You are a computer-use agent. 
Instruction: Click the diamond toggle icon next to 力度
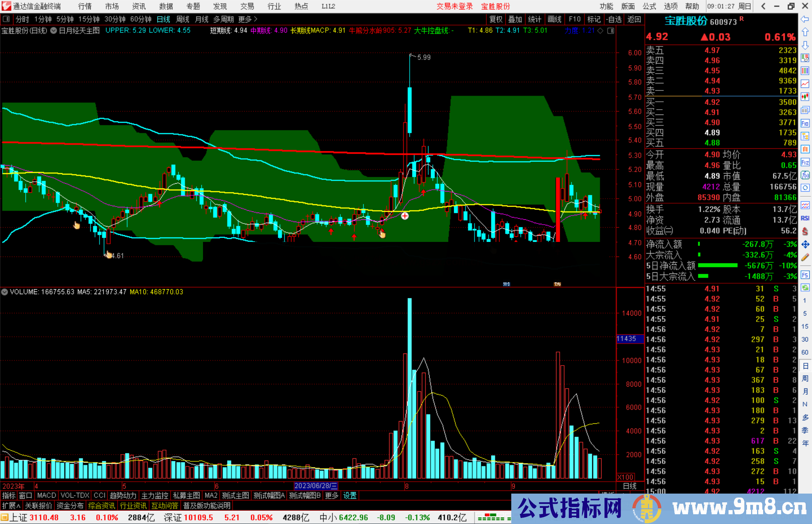601,31
